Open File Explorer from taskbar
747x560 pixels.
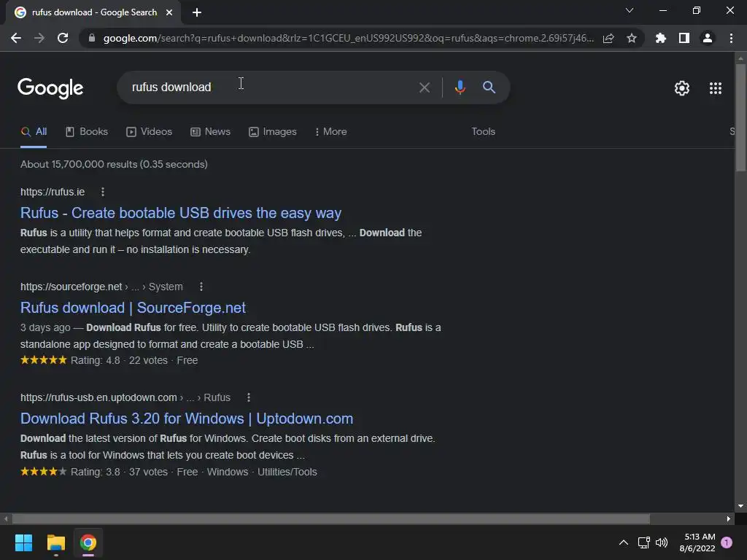pos(55,542)
